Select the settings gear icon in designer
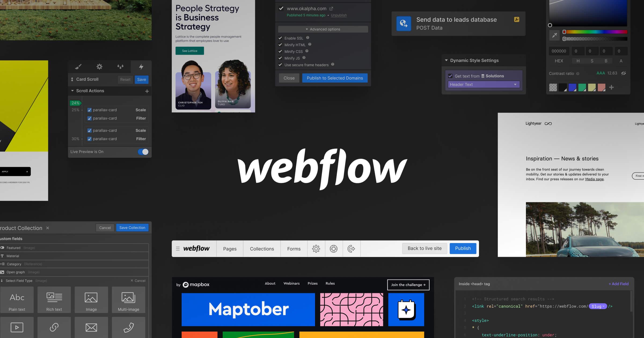The image size is (644, 338). tap(316, 248)
